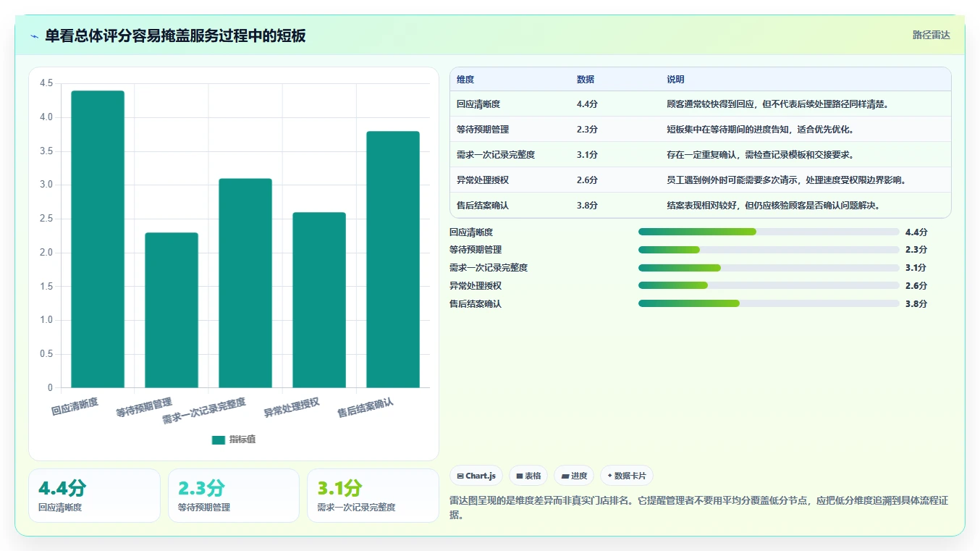Click the 回应清晰度 label on the chart x-axis
This screenshot has width=980, height=551.
75,406
